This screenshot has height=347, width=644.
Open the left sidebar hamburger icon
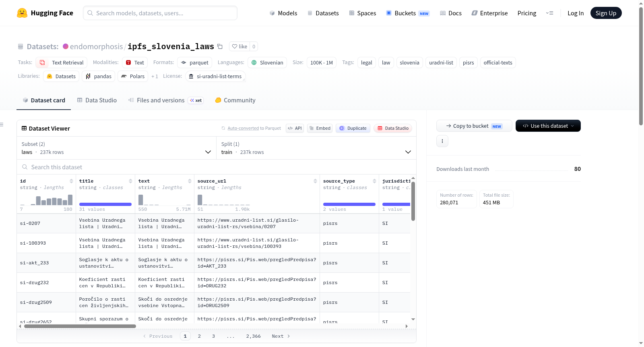click(2, 125)
